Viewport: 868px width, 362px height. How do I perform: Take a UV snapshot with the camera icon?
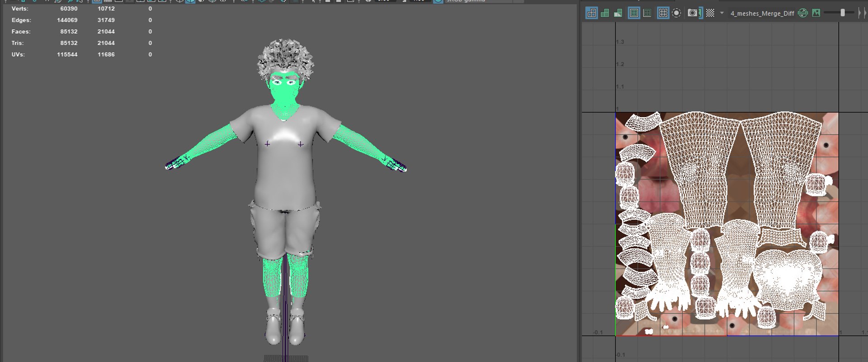(692, 13)
